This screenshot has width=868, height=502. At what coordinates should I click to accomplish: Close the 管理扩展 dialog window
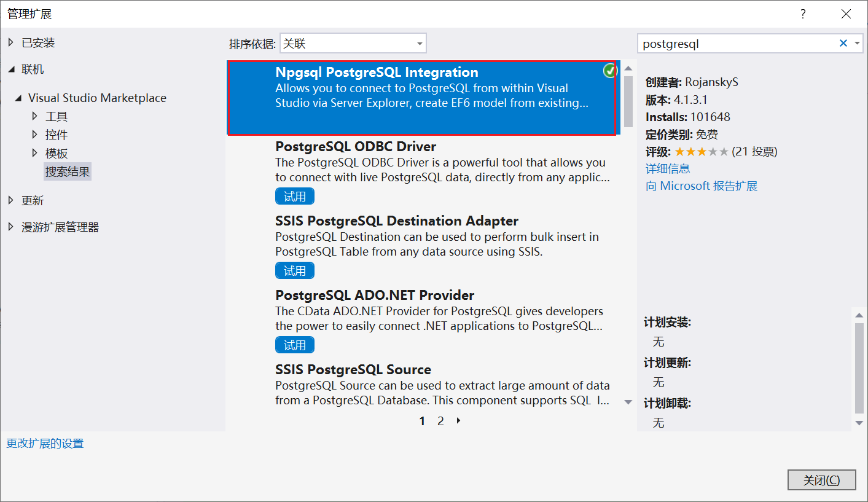click(x=846, y=14)
